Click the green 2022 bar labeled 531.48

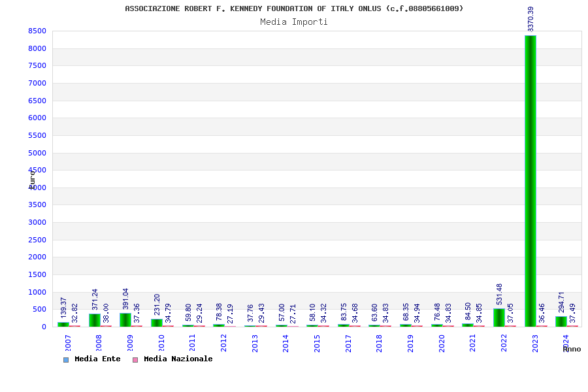(x=499, y=318)
